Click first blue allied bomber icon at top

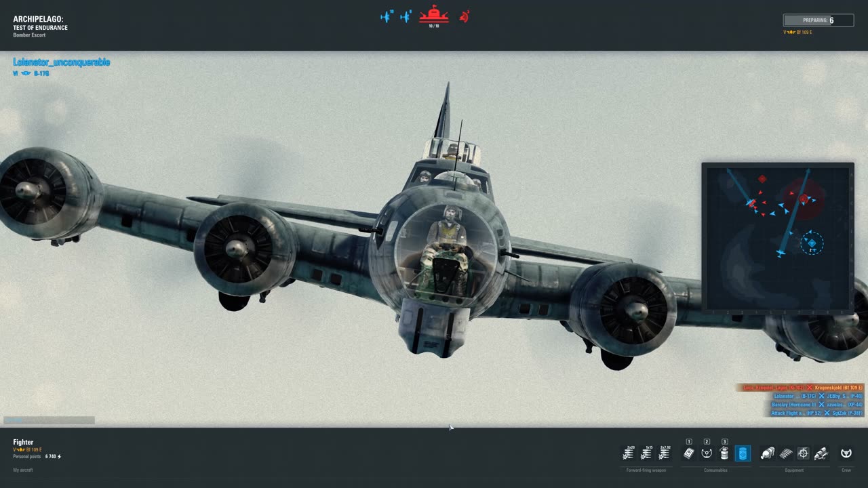(387, 16)
